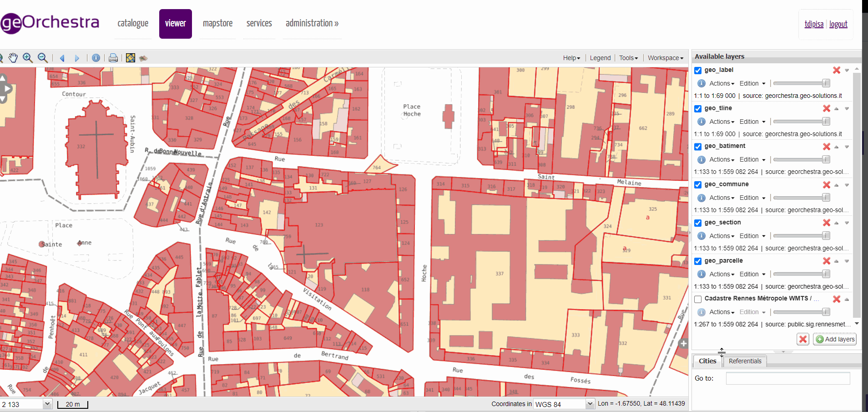The width and height of the screenshot is (868, 412).
Task: Open the Tools menu
Action: (x=629, y=58)
